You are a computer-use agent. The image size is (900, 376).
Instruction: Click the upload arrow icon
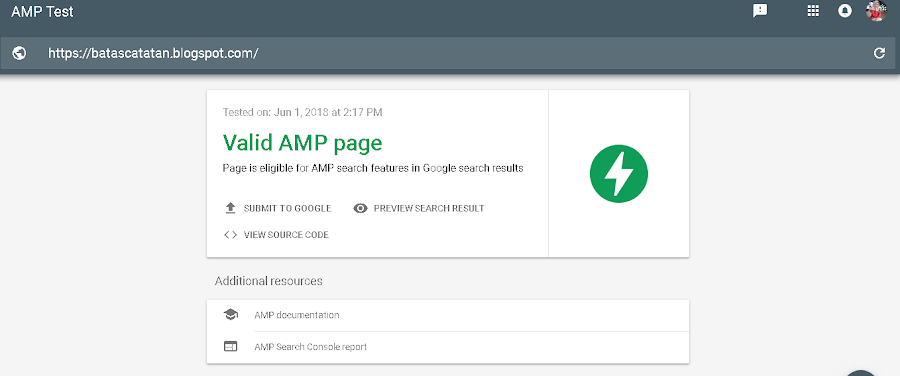[230, 208]
